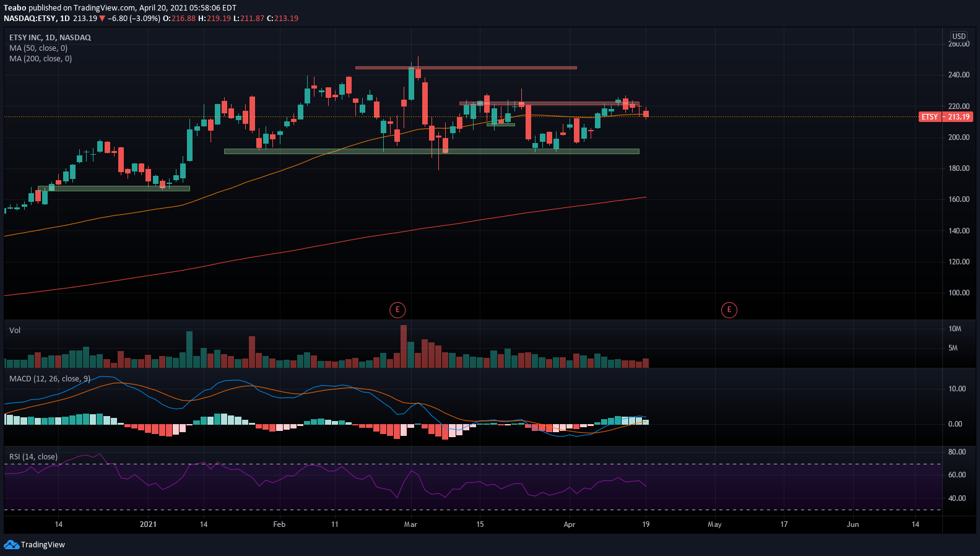Click the TradingView cloud logo icon
The image size is (980, 556).
[11, 544]
